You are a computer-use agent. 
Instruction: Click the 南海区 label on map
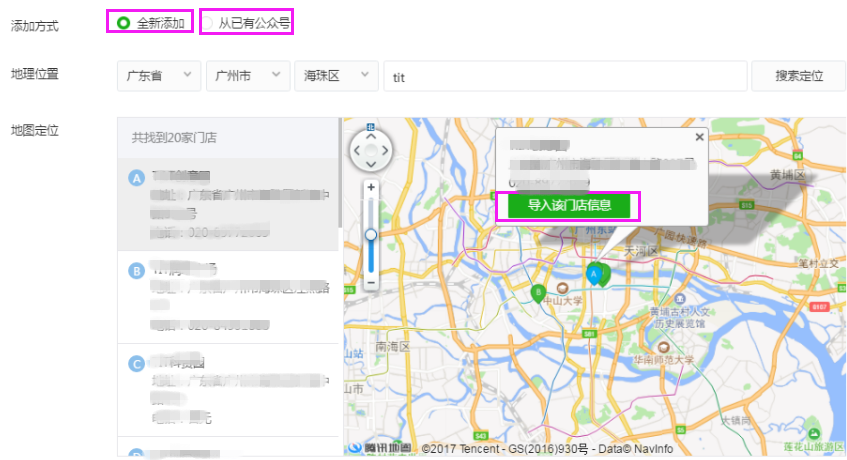[393, 346]
